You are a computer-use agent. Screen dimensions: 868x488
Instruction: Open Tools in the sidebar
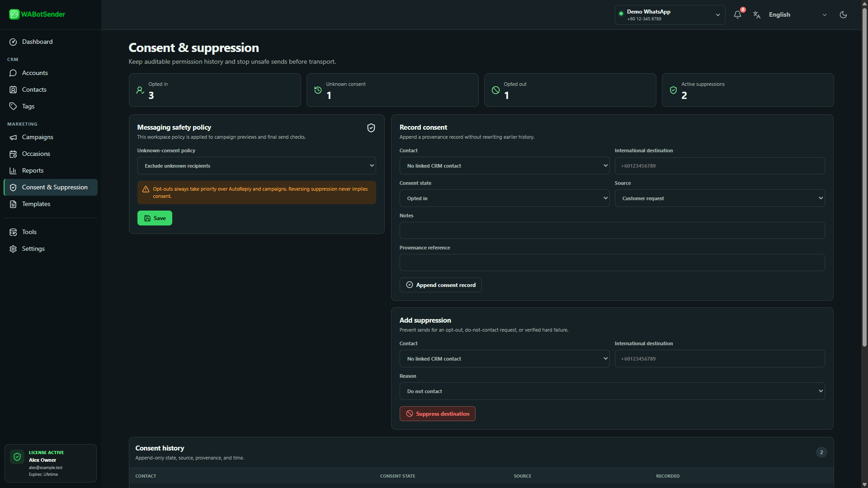click(x=51, y=232)
